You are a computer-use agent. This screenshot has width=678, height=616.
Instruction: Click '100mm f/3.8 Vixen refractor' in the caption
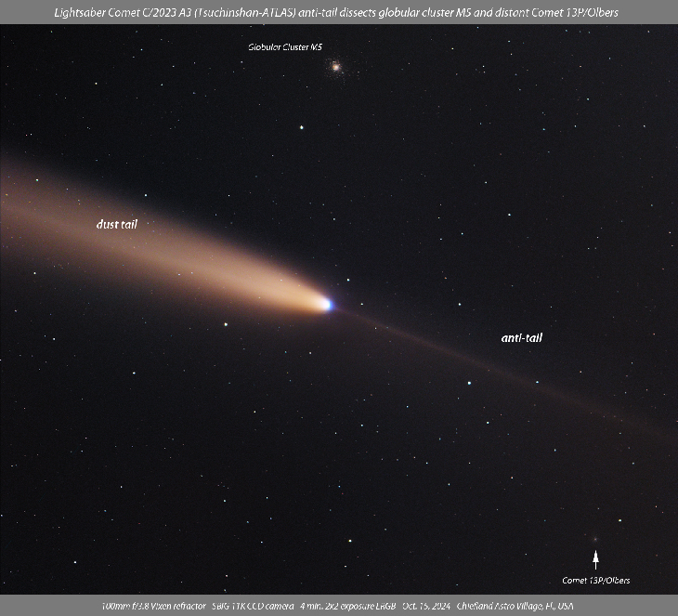pyautogui.click(x=153, y=606)
